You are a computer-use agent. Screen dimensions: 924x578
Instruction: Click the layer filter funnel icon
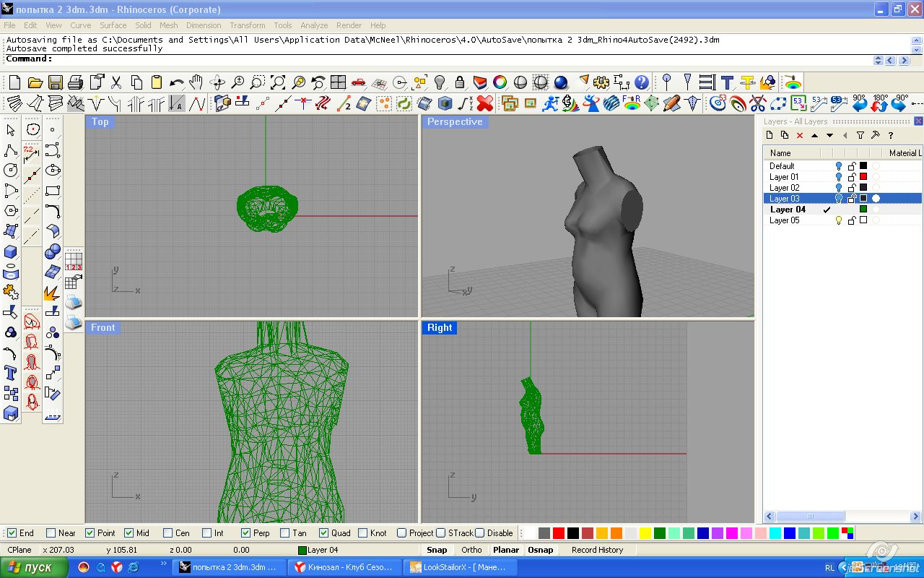[860, 135]
